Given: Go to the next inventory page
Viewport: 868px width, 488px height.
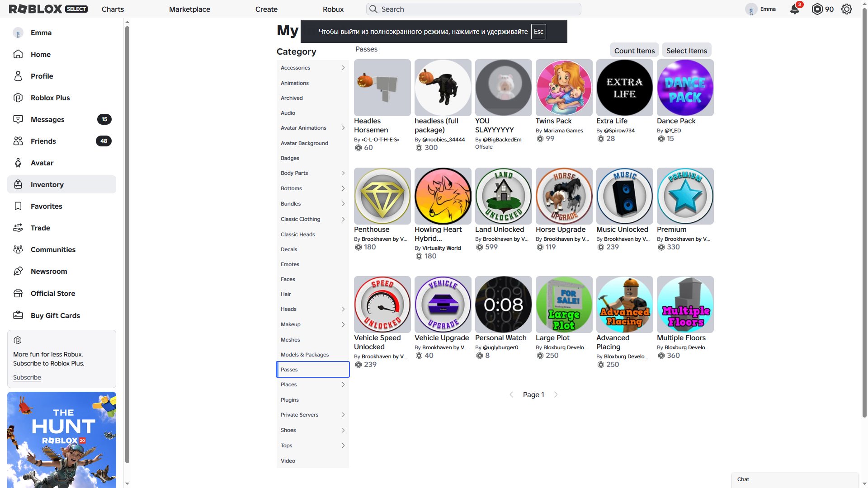Looking at the screenshot, I should (556, 394).
